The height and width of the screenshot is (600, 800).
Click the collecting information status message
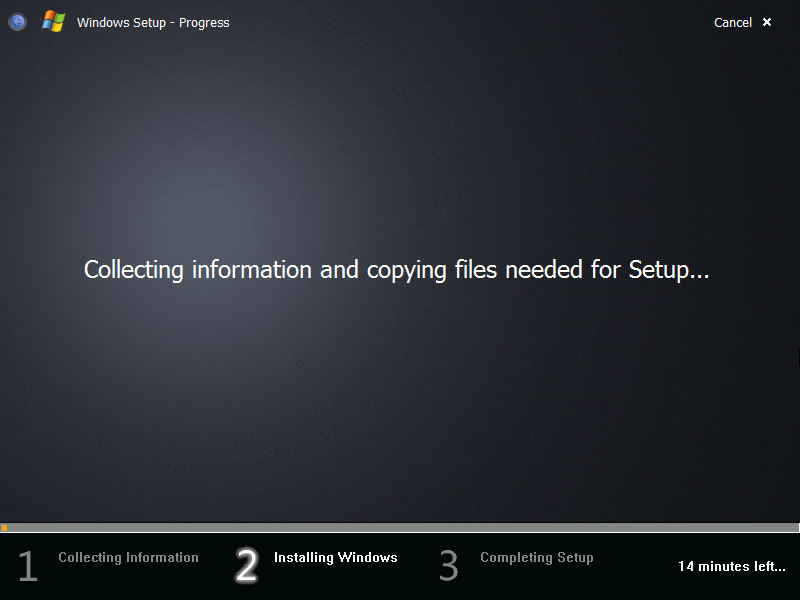click(x=396, y=270)
